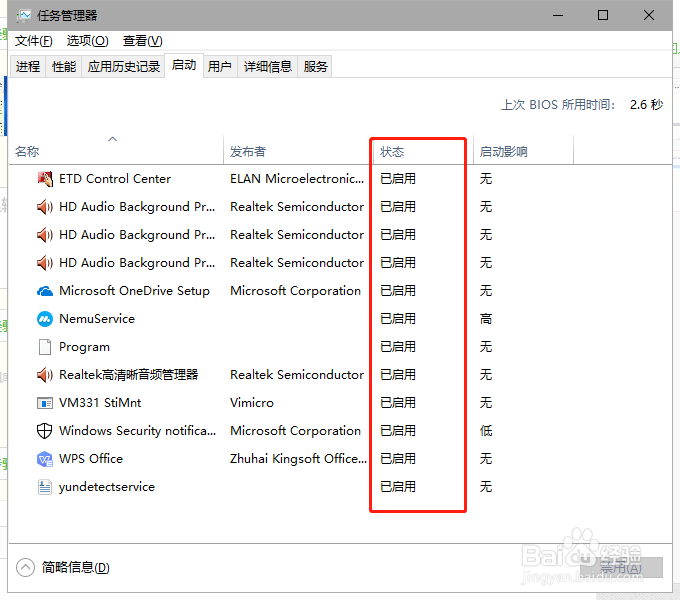
Task: Open the 查看(V) menu
Action: [x=142, y=41]
